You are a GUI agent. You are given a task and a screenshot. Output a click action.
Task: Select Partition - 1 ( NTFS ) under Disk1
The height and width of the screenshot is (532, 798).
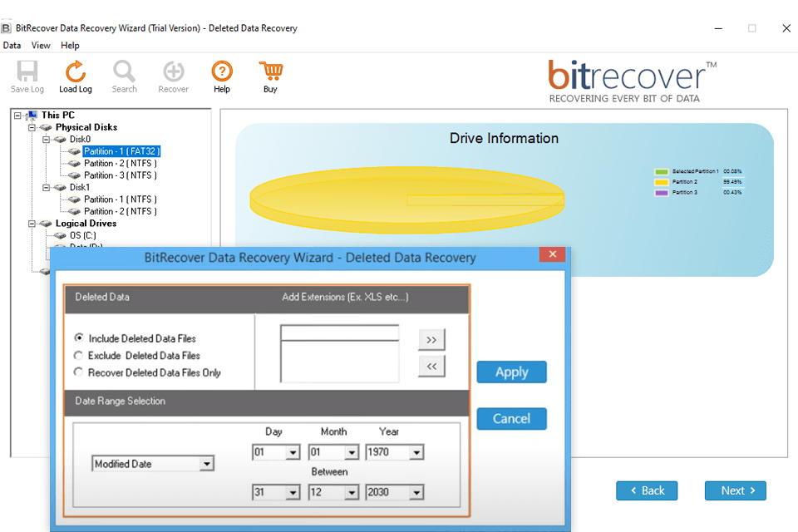click(120, 199)
